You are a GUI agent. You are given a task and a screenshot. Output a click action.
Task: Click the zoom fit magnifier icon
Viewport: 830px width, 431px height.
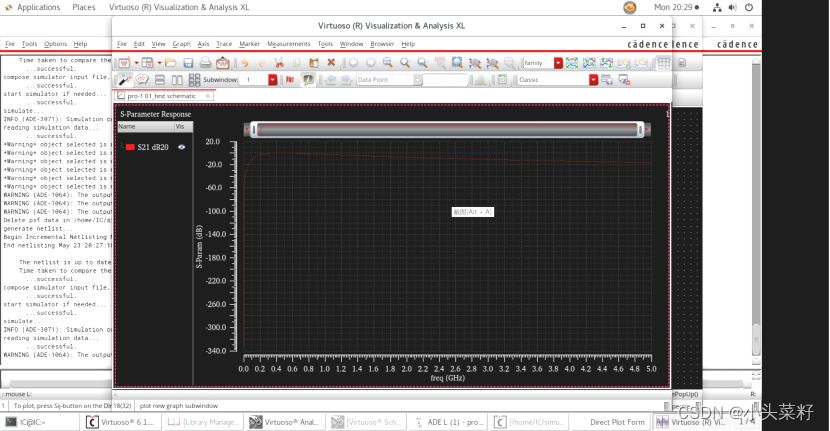click(x=457, y=63)
